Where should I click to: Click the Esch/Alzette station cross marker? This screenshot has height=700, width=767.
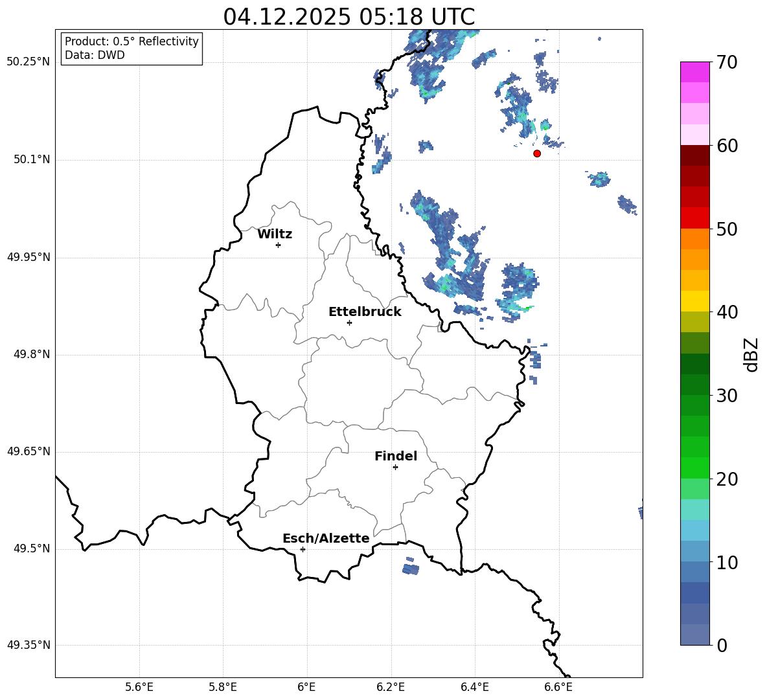tap(303, 549)
